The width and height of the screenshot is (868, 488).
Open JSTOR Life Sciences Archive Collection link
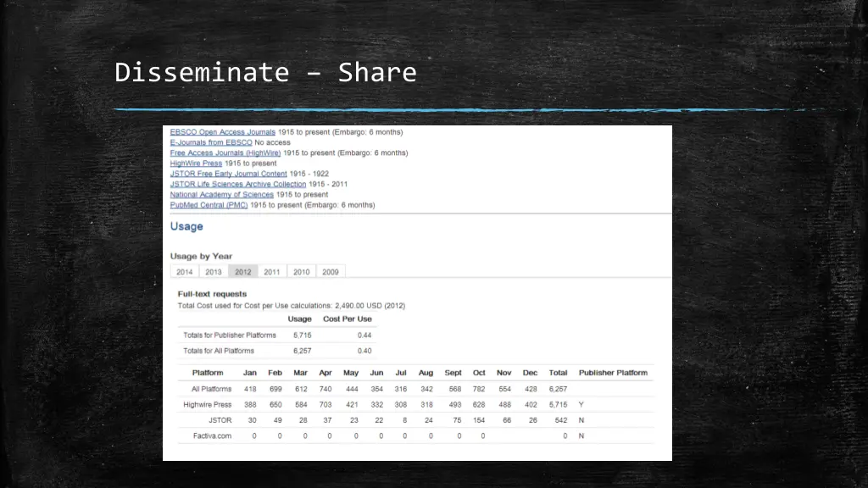(238, 184)
